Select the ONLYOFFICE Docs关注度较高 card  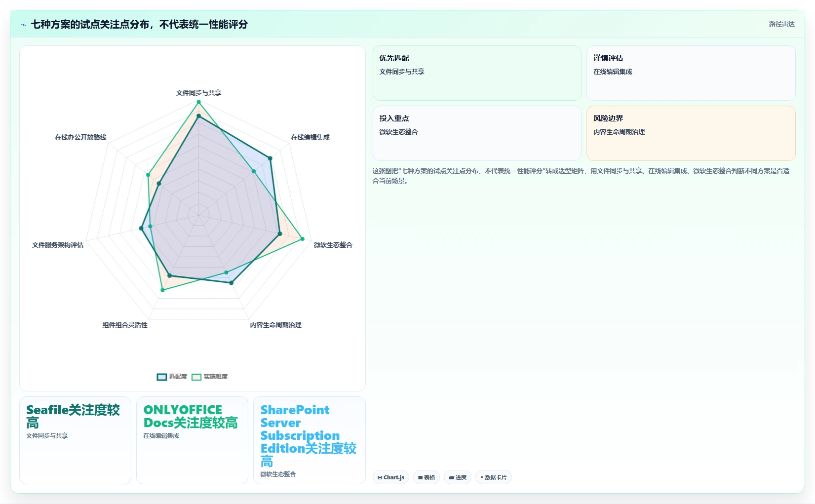(x=192, y=440)
